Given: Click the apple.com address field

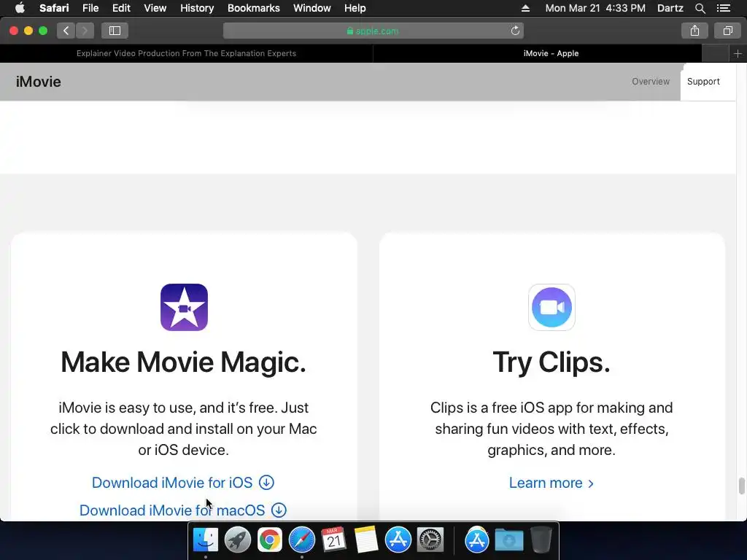Looking at the screenshot, I should (373, 31).
